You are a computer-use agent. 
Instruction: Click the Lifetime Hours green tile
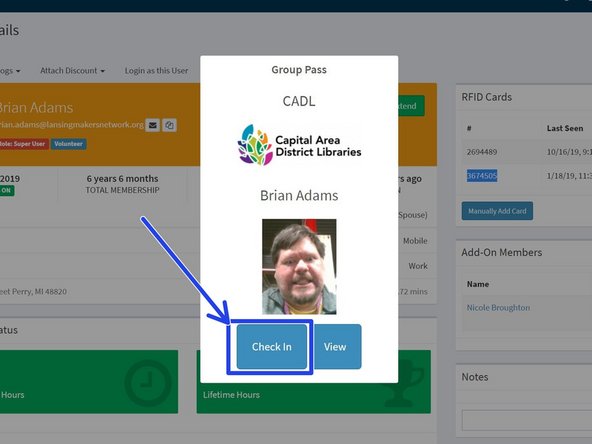coord(313,382)
